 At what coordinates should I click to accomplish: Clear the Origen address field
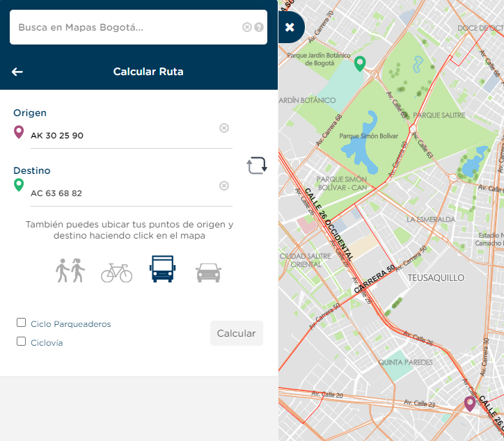click(x=224, y=128)
